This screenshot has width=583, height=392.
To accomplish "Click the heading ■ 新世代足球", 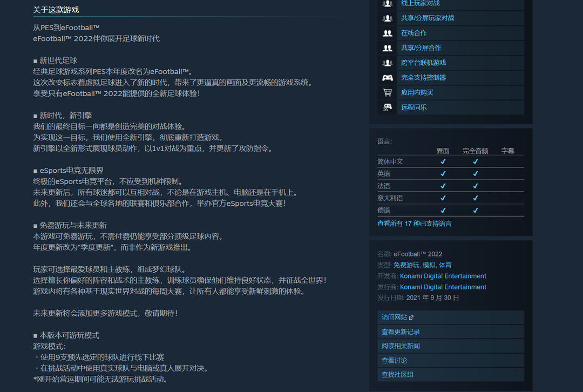I will pos(55,60).
